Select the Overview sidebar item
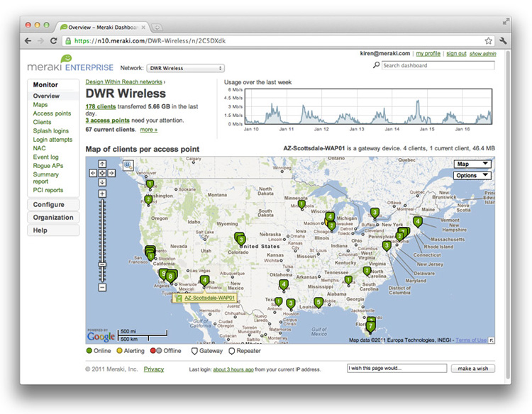 (x=46, y=96)
